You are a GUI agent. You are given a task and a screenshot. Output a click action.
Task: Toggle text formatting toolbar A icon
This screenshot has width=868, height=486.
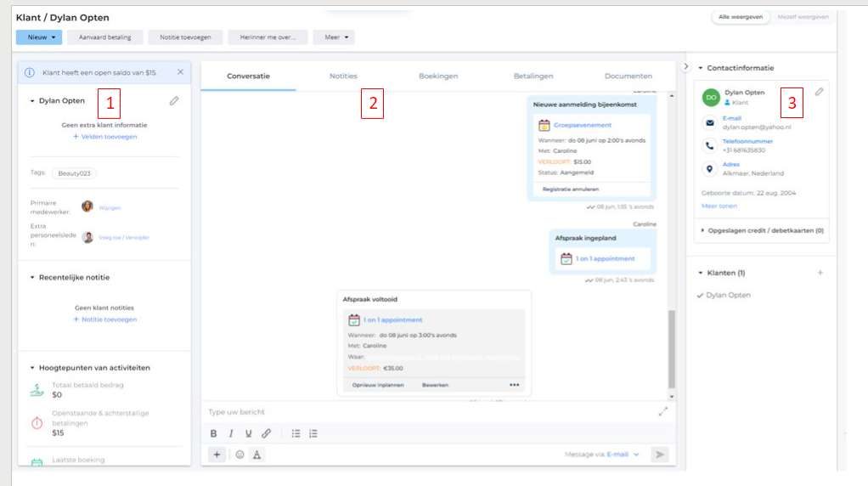point(256,455)
